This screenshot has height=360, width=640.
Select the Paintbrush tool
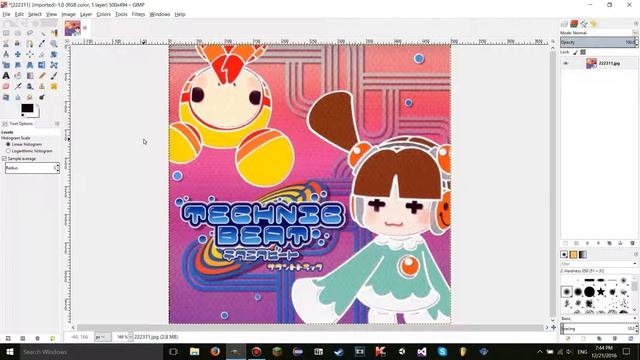tap(54, 76)
